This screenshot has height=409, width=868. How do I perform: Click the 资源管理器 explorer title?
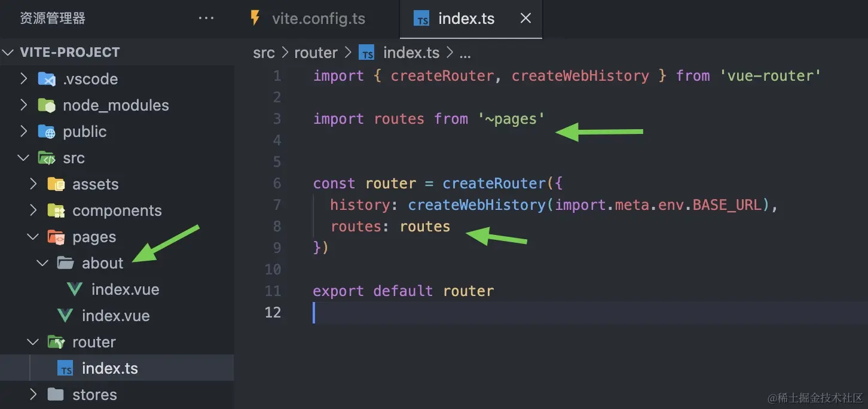53,19
